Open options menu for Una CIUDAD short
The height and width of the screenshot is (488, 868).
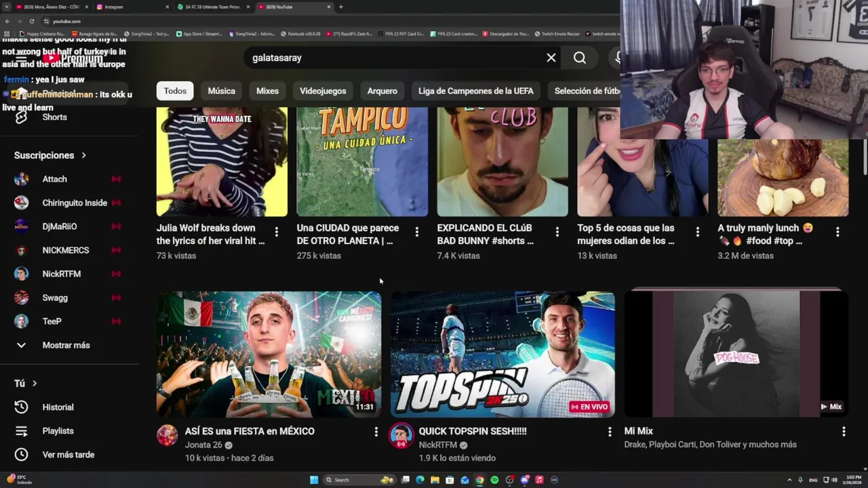coord(416,232)
